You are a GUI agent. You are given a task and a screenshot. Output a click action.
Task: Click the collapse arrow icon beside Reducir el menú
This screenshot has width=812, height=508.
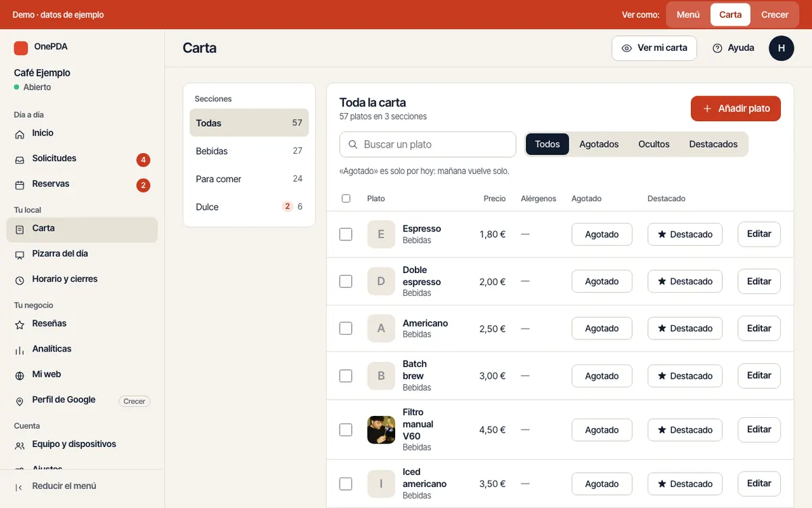[19, 487]
